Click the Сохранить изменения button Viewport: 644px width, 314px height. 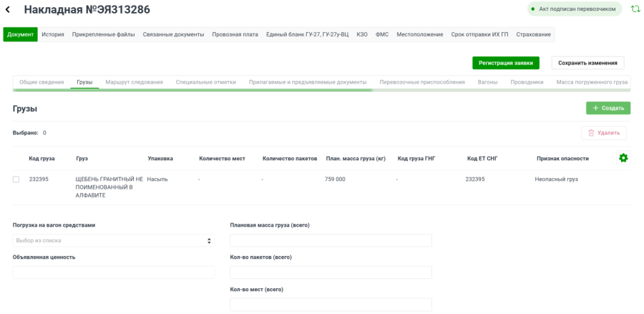pyautogui.click(x=588, y=63)
